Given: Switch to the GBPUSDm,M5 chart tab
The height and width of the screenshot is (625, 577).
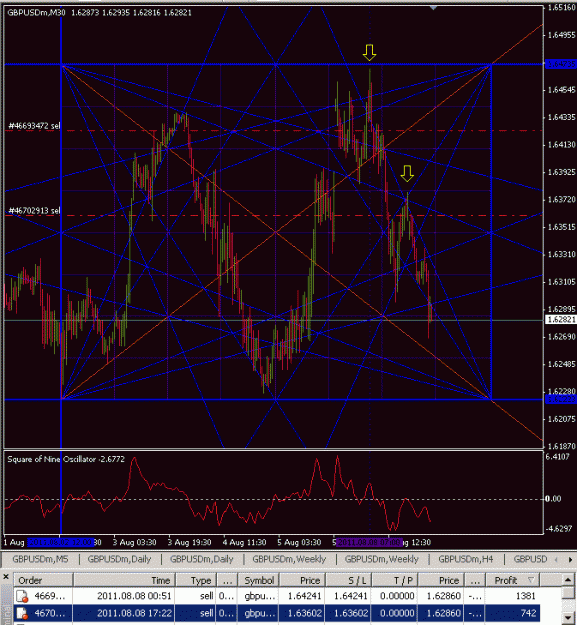Looking at the screenshot, I should pyautogui.click(x=40, y=559).
